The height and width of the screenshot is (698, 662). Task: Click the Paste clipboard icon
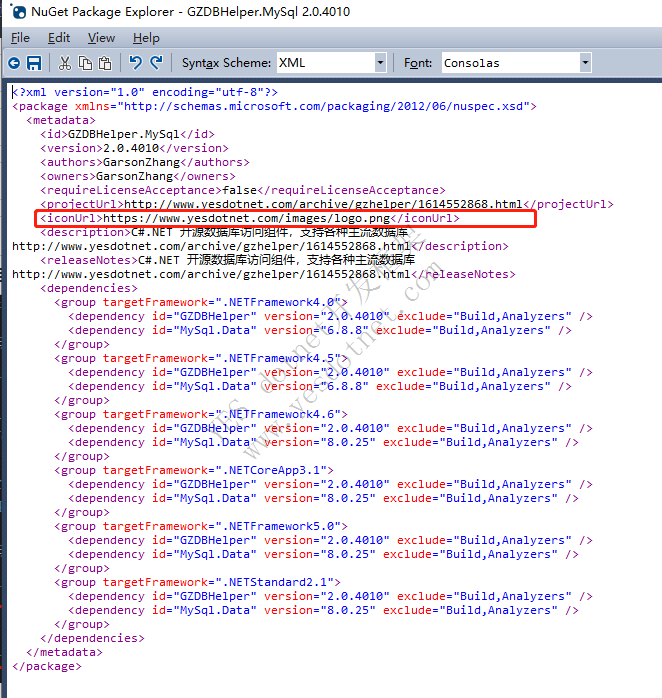(x=105, y=63)
